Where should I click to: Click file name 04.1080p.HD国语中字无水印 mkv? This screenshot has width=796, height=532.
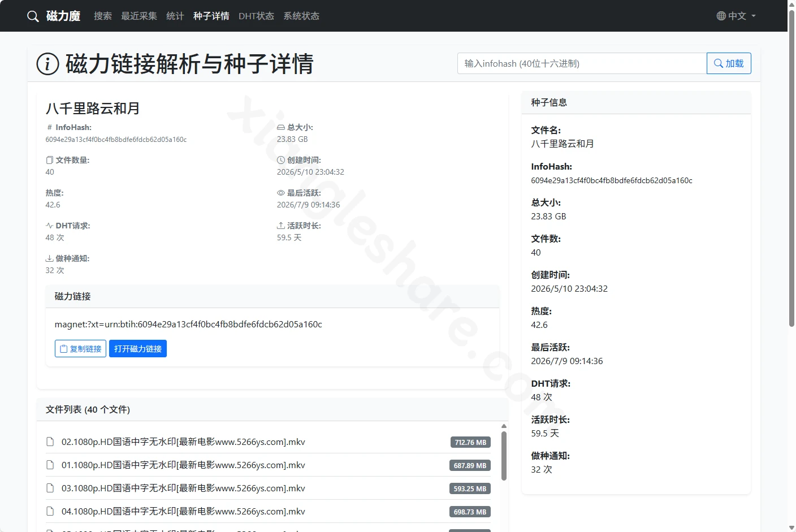(x=183, y=511)
